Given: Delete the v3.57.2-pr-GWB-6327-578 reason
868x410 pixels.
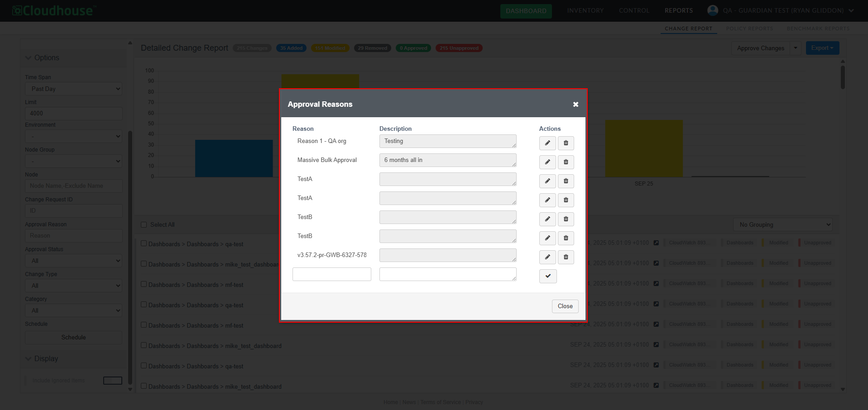Looking at the screenshot, I should coord(566,257).
